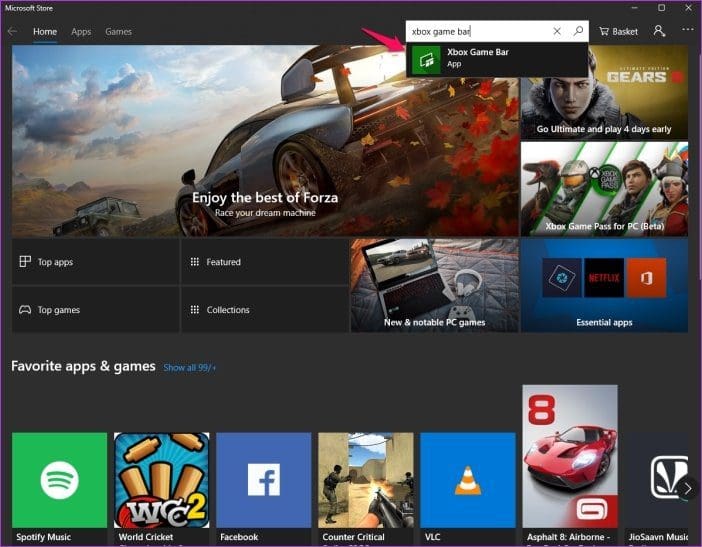
Task: Open the Forza hero banner
Action: pos(265,141)
